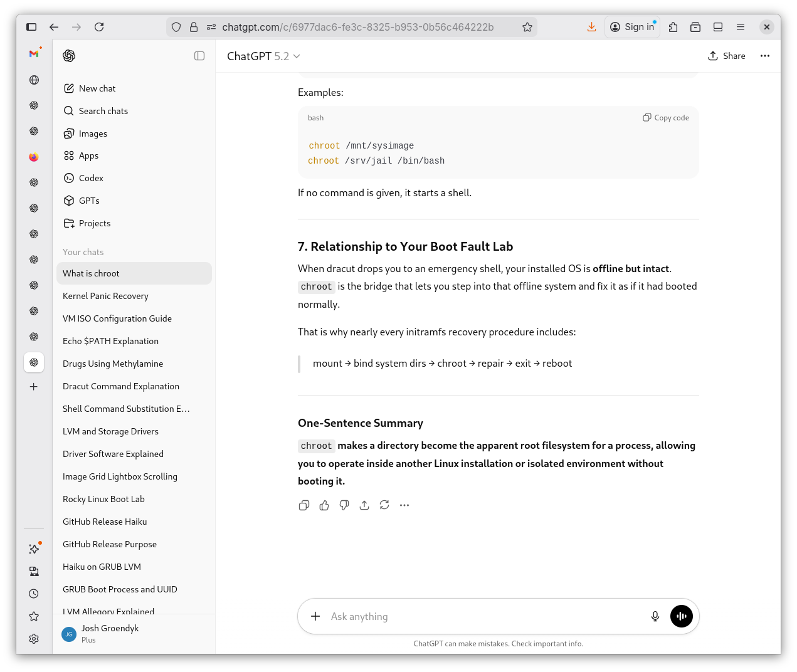The image size is (797, 672).
Task: Open the Josh Groendyk account menu
Action: coord(110,633)
